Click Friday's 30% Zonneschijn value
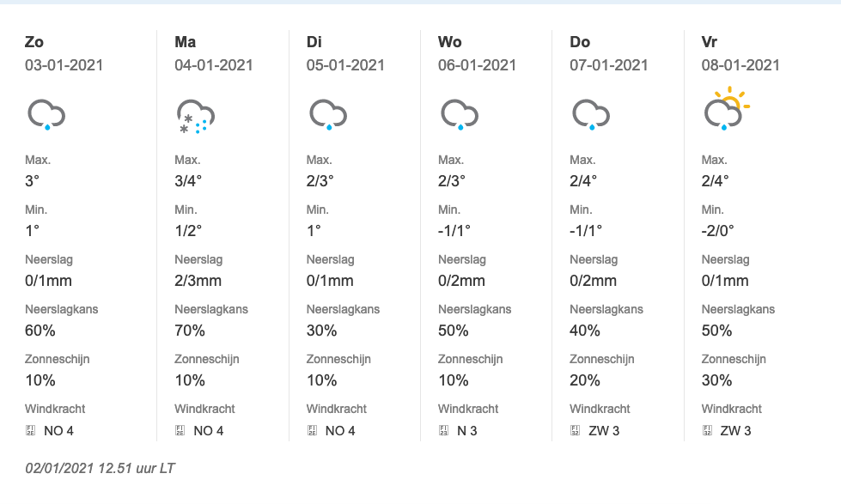Image resolution: width=841 pixels, height=504 pixels. tap(716, 380)
